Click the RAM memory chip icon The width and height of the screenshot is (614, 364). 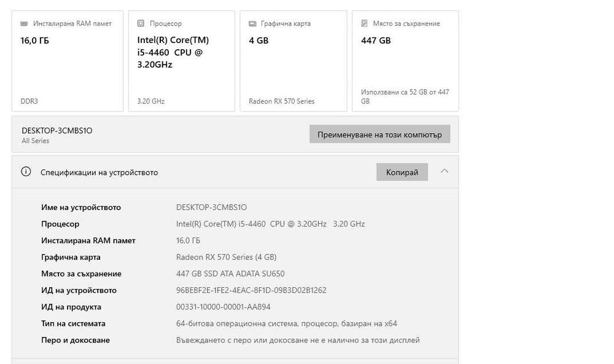tap(24, 23)
